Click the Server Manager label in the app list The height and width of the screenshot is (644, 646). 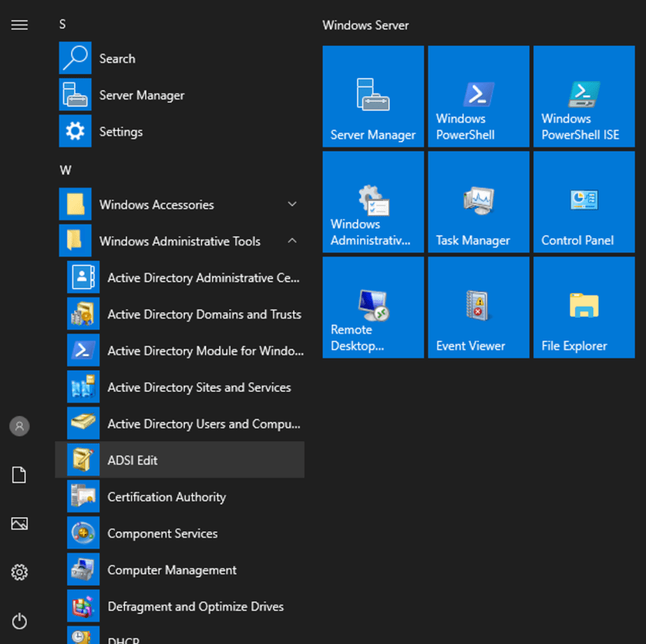pos(142,95)
